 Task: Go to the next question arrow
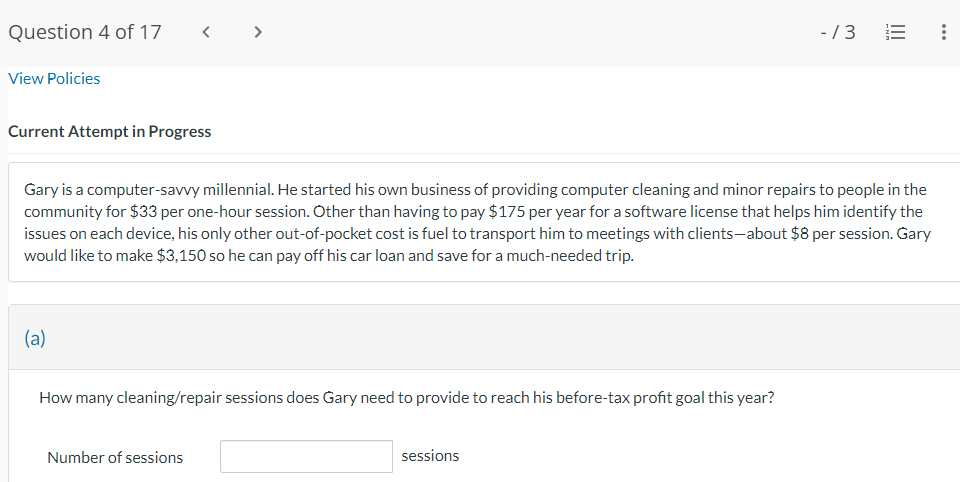258,32
